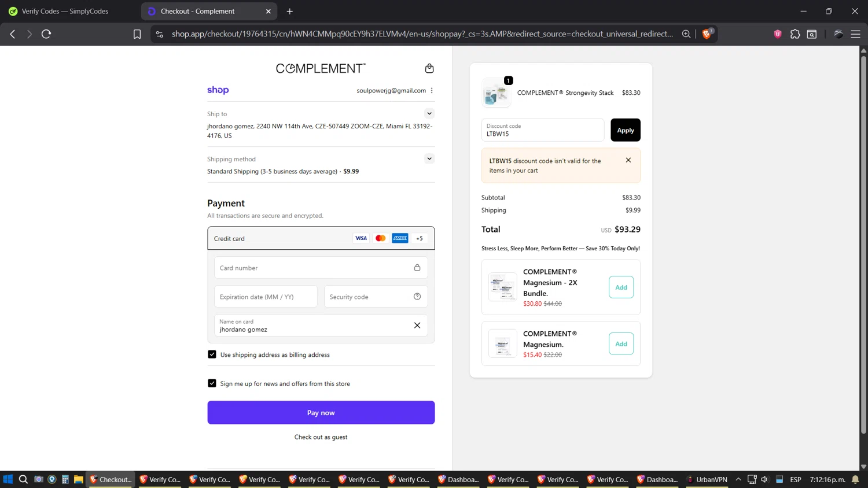Close the Checkout - Complement tab
The image size is (868, 488).
[268, 11]
